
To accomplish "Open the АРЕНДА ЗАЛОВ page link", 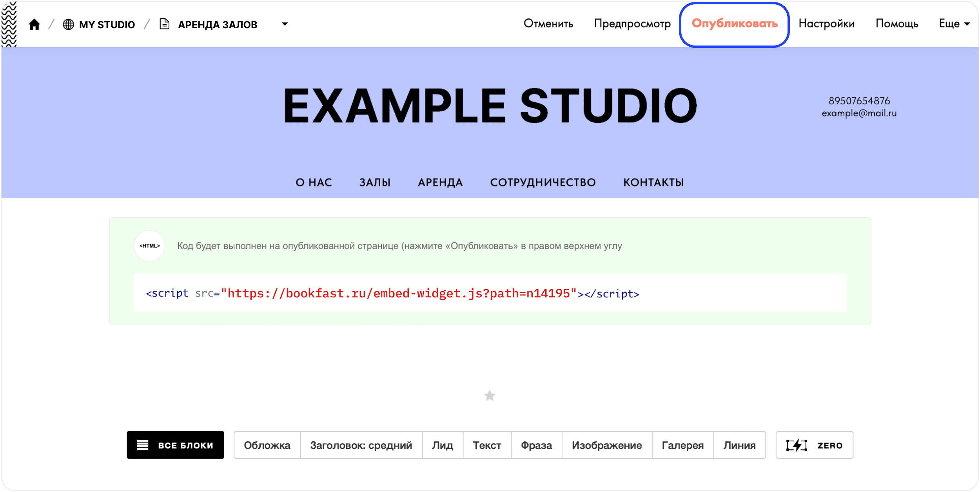I will pos(218,25).
